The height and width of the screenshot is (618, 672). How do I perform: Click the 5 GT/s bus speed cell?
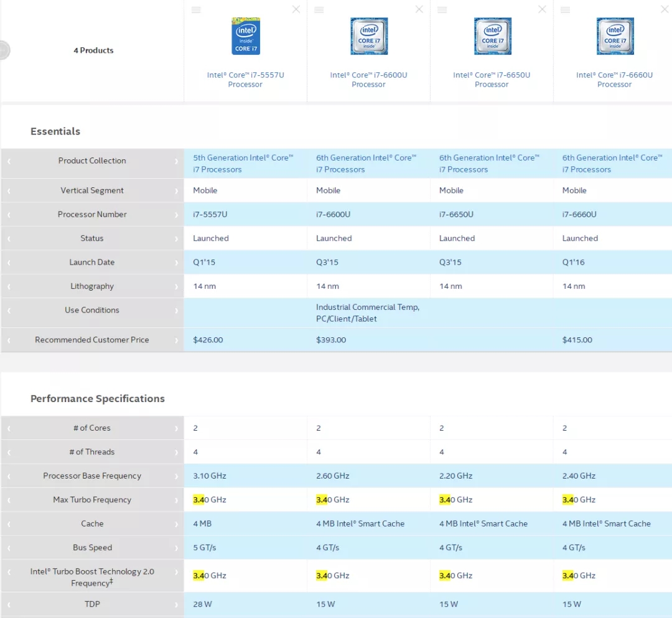[x=205, y=548]
